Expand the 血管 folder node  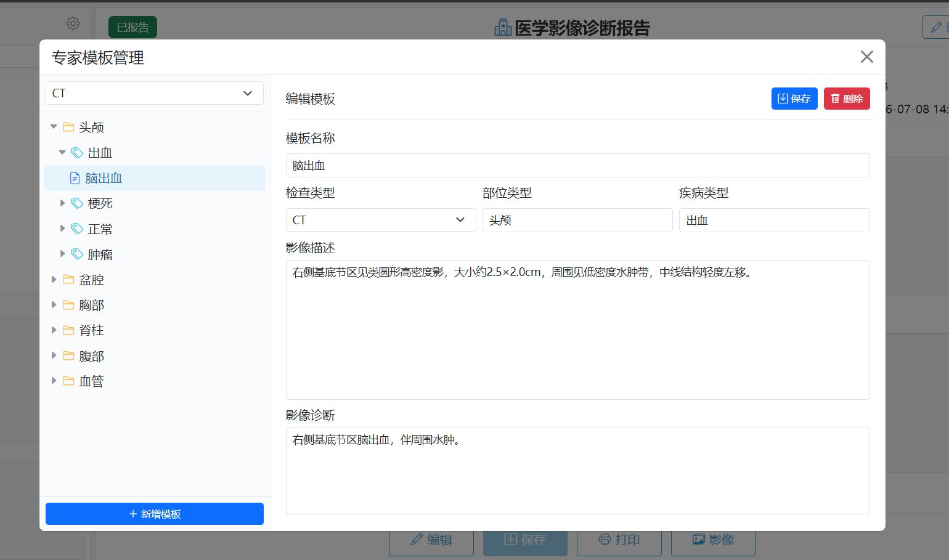pos(54,381)
